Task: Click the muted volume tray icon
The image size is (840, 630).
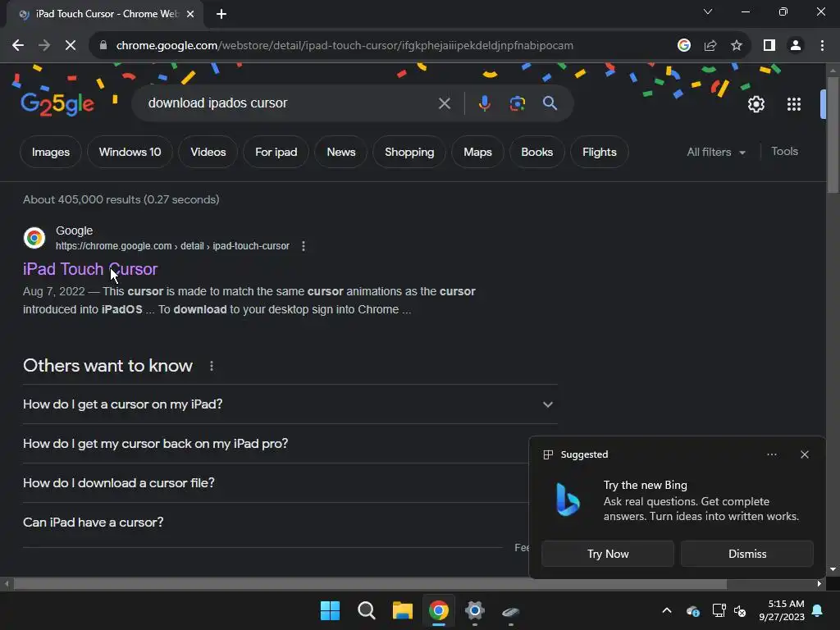Action: (740, 610)
